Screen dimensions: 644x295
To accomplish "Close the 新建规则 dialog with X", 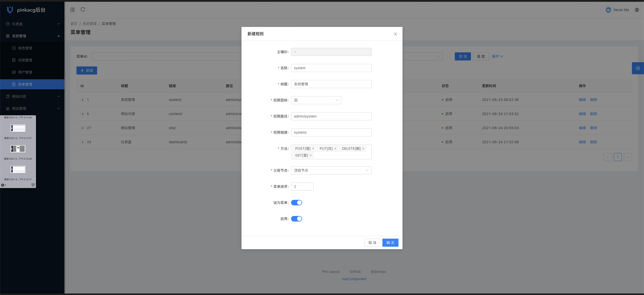I will tap(395, 34).
